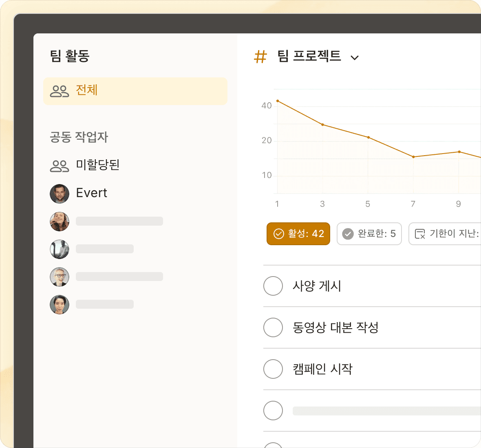The width and height of the screenshot is (481, 448).
Task: Complete the 캠페인 시작 task
Action: 273,369
